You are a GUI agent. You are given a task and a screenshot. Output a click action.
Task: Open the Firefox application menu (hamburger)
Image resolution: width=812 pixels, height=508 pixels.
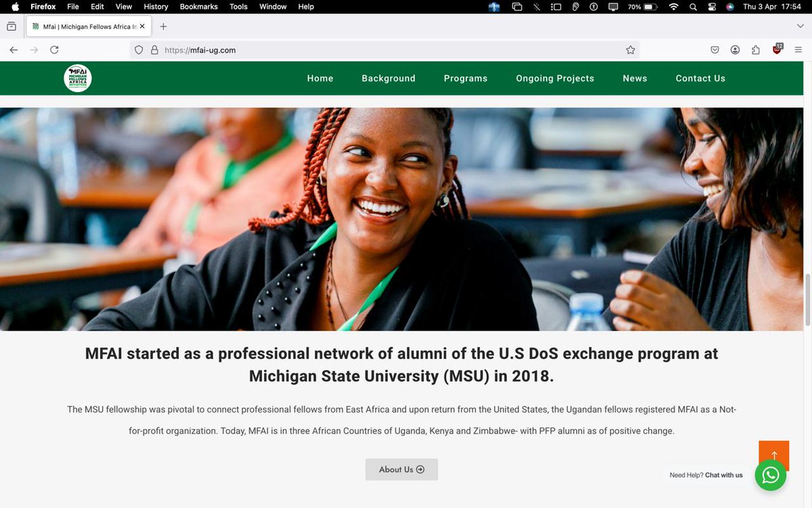798,50
